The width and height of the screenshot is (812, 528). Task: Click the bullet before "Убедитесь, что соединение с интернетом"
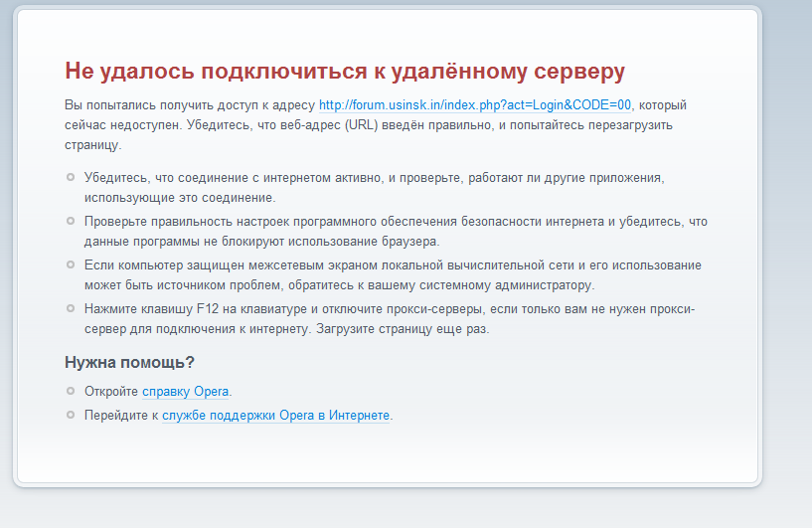click(x=71, y=177)
